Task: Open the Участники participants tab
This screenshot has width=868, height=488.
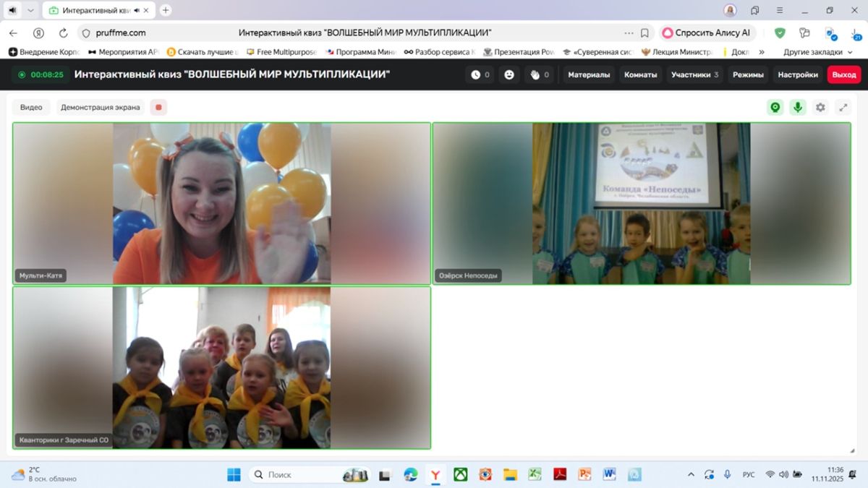Action: tap(694, 74)
